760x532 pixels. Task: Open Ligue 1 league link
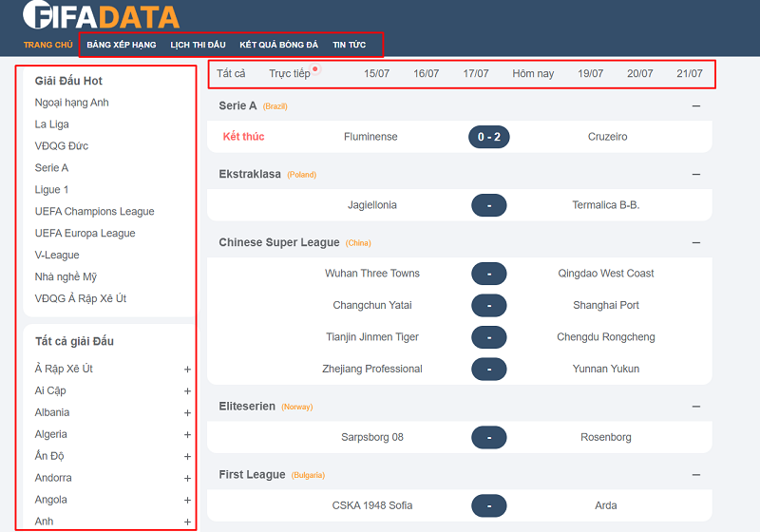51,189
